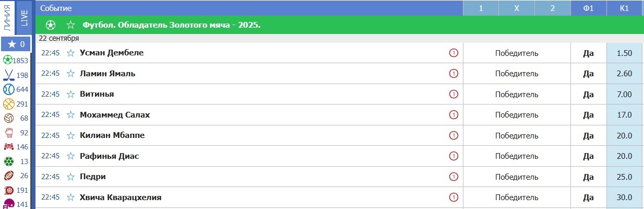Bet on Усман Дембеле at 1.50
Image resolution: width=644 pixels, height=209 pixels.
[624, 53]
